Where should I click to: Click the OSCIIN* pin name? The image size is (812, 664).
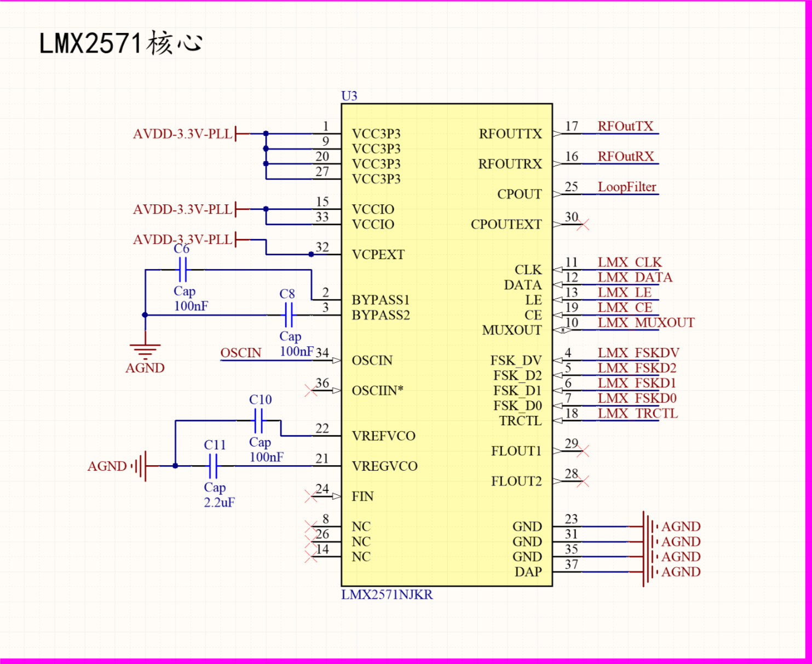(378, 391)
